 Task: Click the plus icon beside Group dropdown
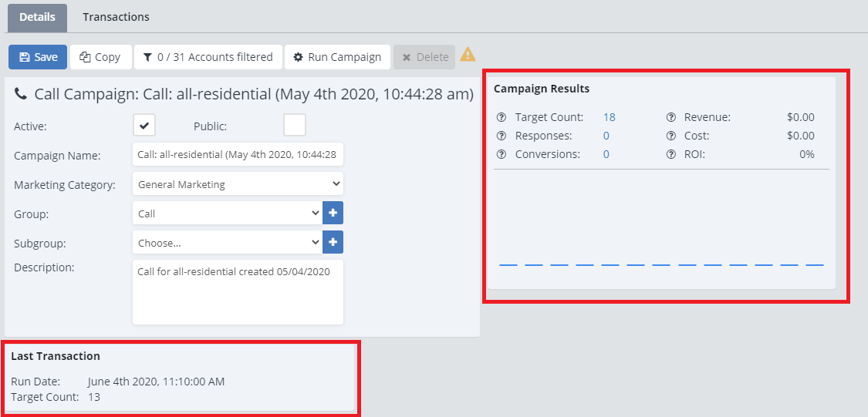333,214
